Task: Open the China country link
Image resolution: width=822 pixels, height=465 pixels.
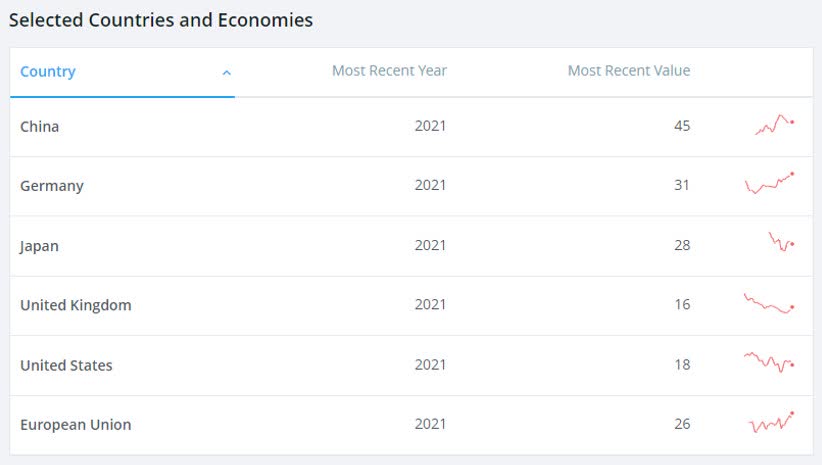Action: 39,126
